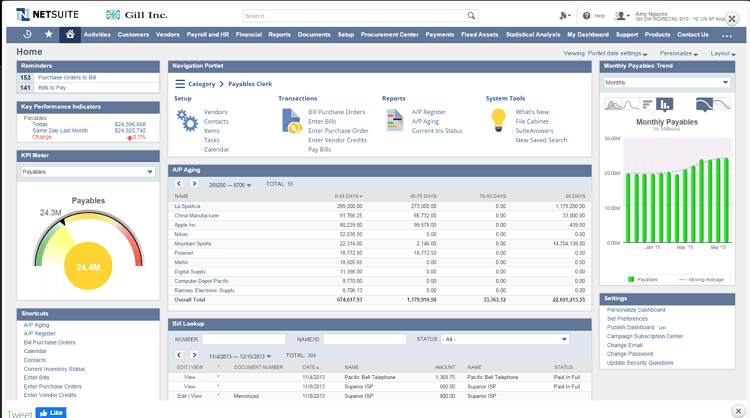Select the single trend line view
The width and height of the screenshot is (750, 418).
(704, 104)
